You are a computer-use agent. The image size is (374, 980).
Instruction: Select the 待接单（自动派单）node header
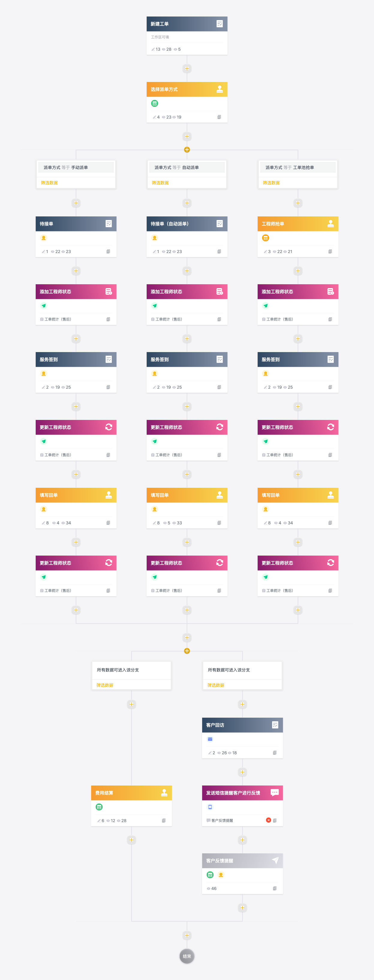187,224
